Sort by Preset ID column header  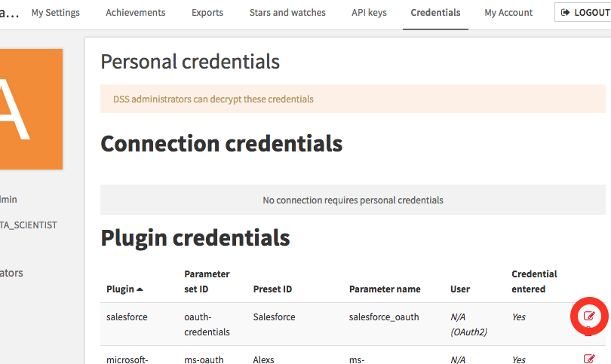pos(272,289)
